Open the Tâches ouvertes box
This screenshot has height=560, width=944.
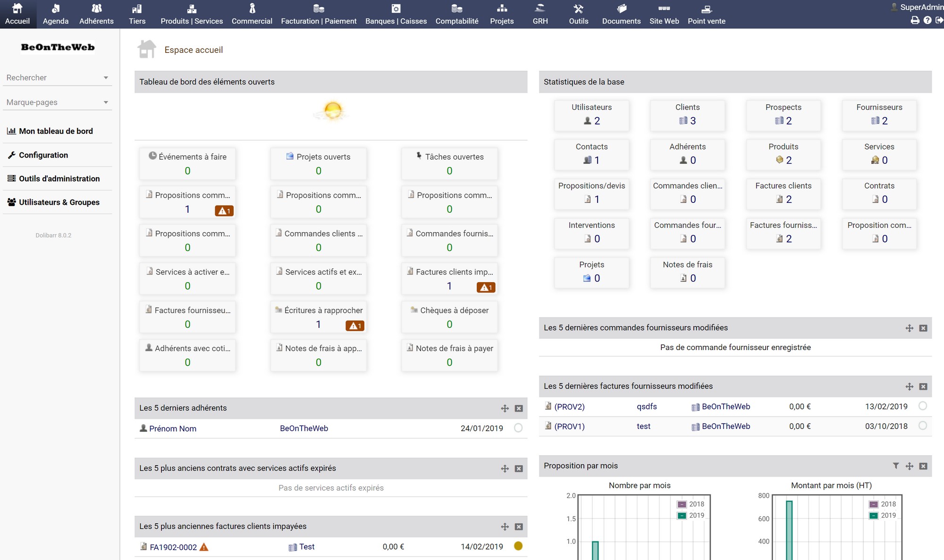click(449, 163)
